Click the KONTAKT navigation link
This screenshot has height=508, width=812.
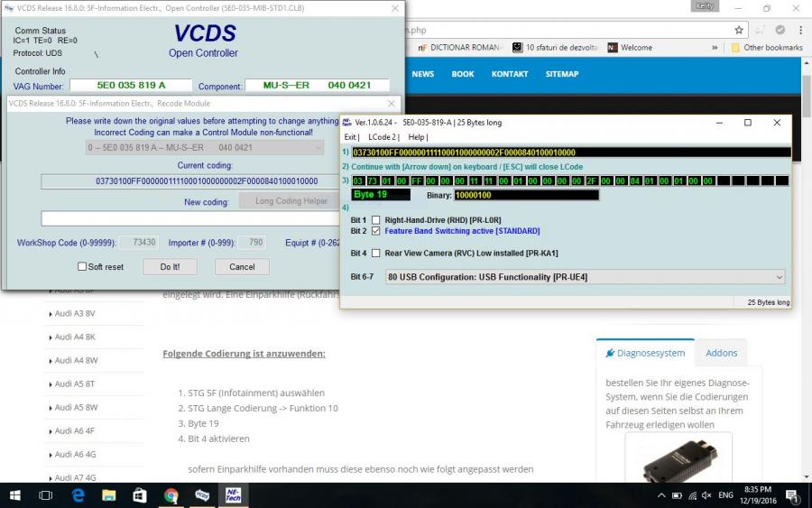pos(510,74)
